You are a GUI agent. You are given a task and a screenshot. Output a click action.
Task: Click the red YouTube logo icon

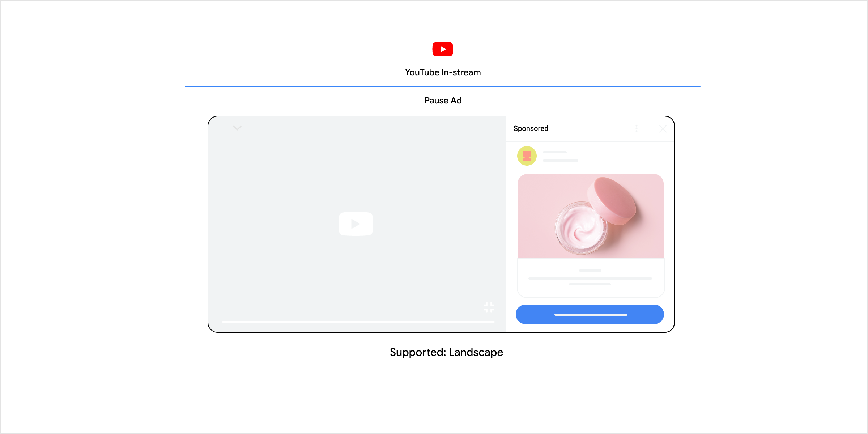click(443, 49)
